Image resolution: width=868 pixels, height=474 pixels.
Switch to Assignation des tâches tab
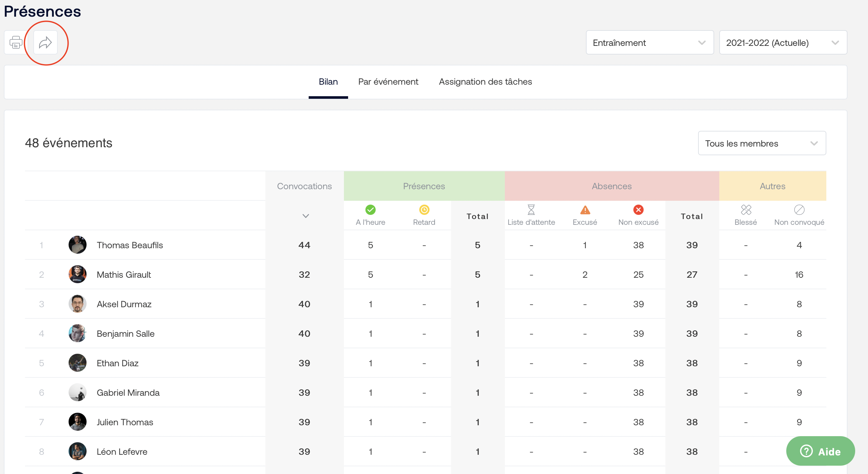[485, 81]
